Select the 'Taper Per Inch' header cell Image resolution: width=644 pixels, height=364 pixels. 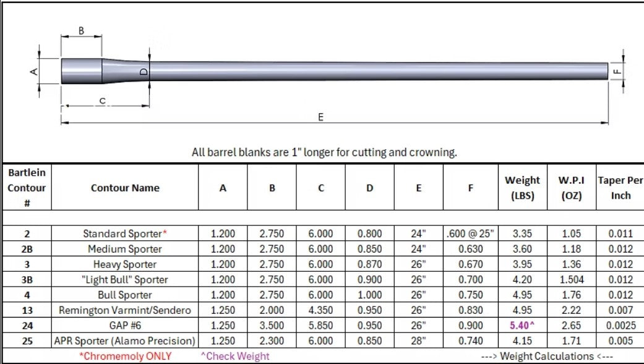[620, 188]
